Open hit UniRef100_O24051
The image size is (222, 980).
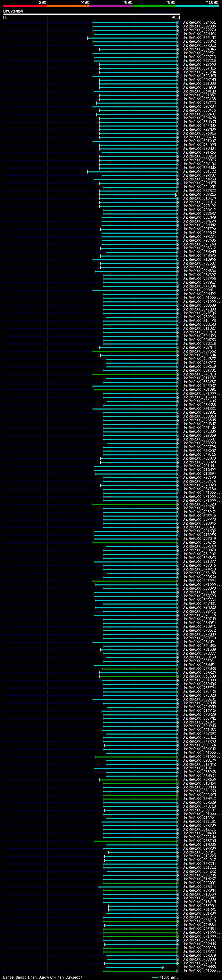tap(199, 23)
